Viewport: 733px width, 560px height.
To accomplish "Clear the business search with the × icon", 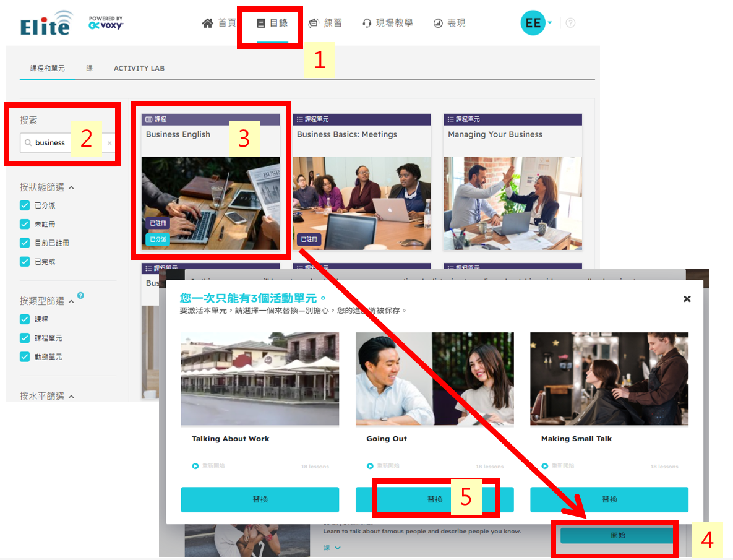I will [109, 143].
